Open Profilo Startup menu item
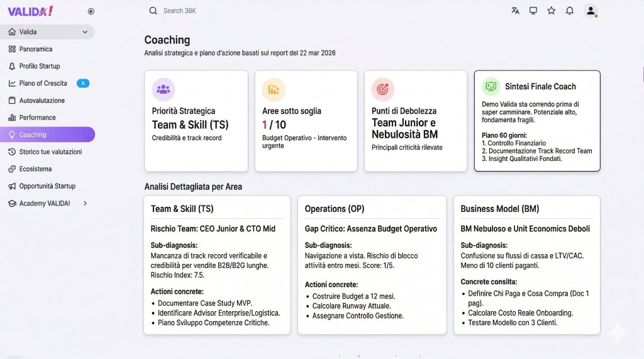644x359 pixels. tap(48, 66)
